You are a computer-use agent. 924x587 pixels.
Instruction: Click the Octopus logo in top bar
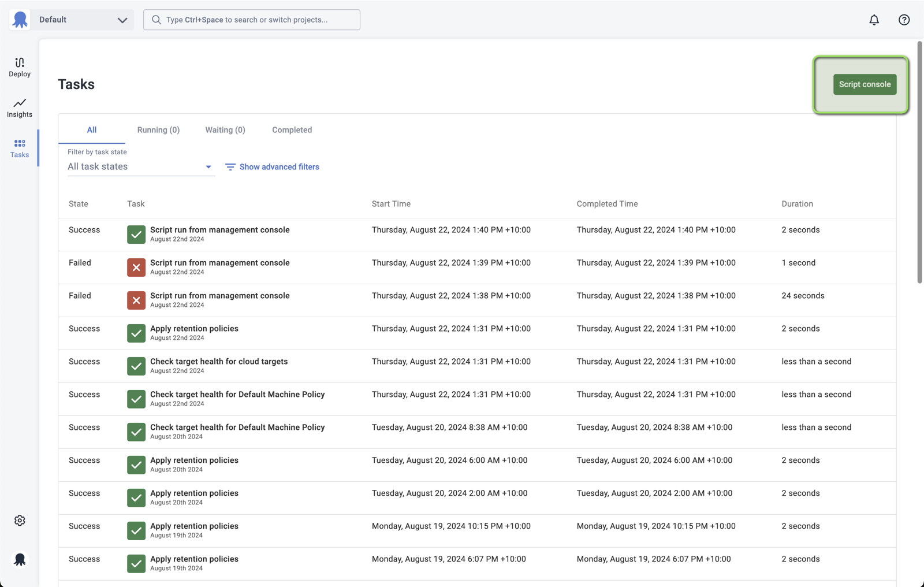(x=20, y=20)
